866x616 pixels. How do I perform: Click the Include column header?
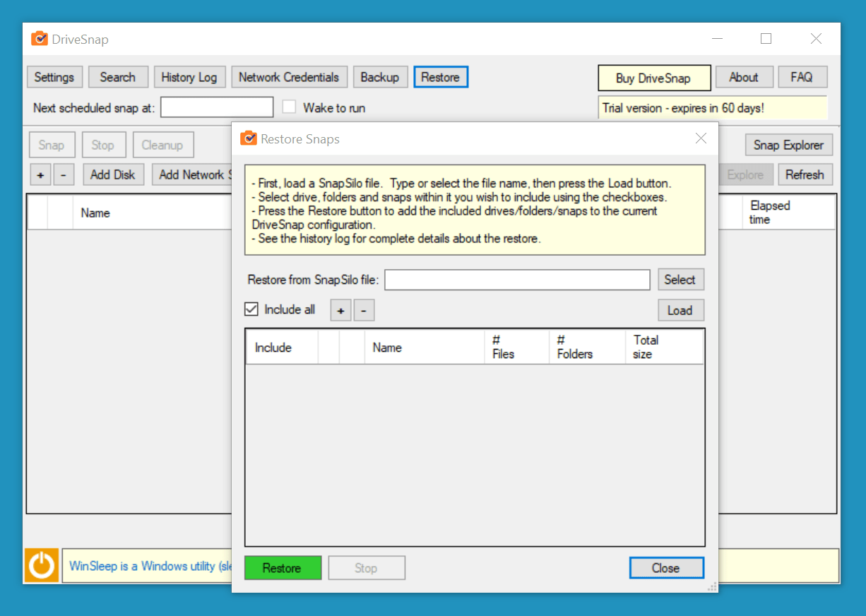coord(282,347)
